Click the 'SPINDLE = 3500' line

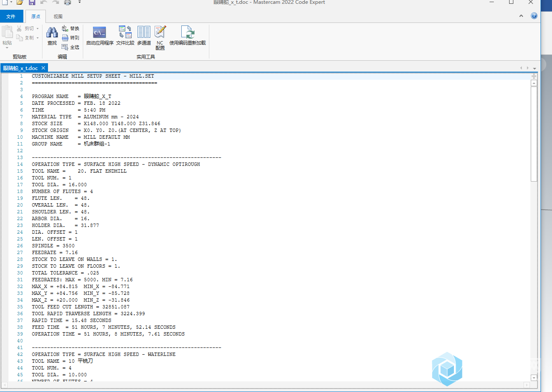53,246
